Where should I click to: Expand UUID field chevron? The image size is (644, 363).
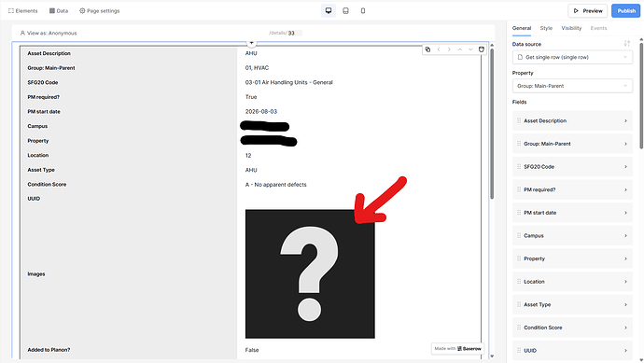click(x=625, y=351)
